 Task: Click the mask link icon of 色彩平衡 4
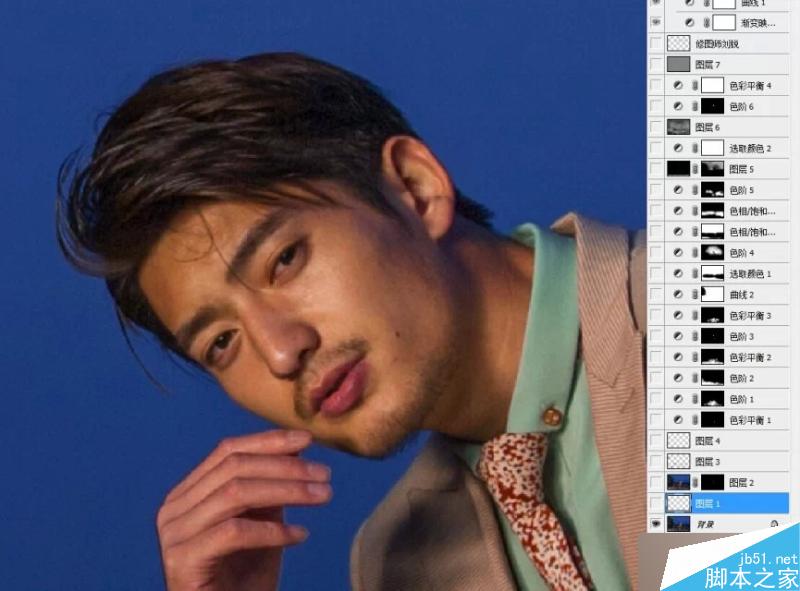tap(695, 85)
